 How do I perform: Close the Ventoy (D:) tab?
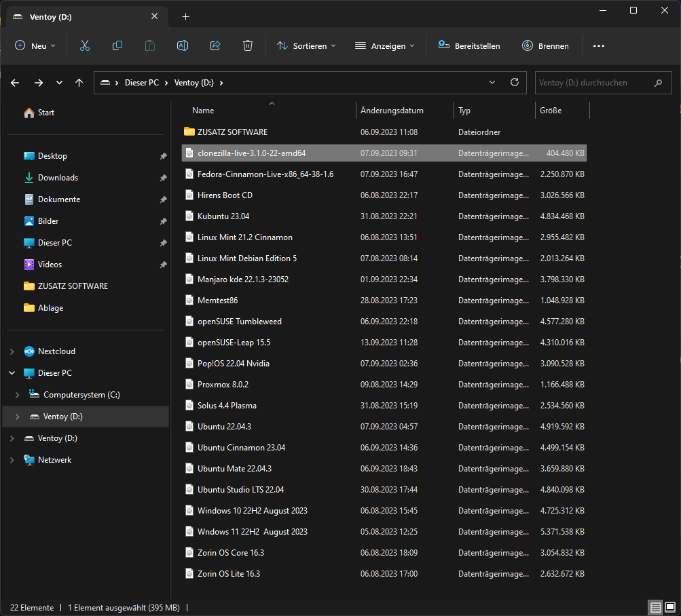(155, 16)
